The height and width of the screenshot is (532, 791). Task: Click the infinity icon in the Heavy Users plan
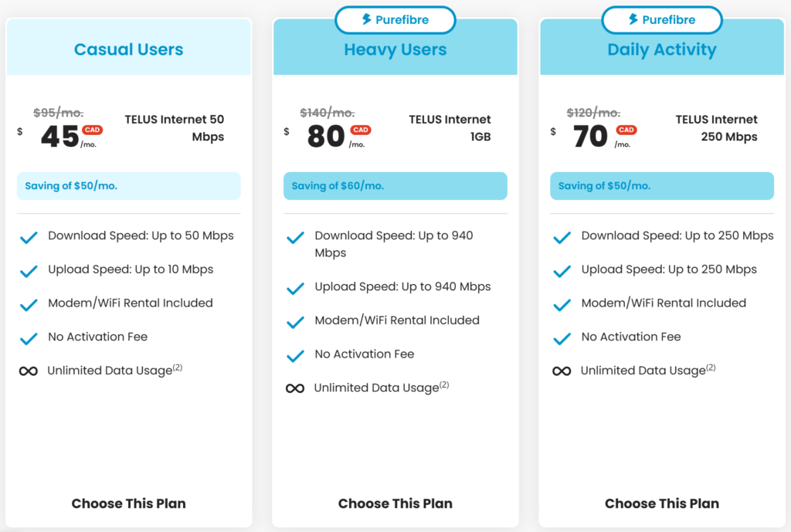295,388
